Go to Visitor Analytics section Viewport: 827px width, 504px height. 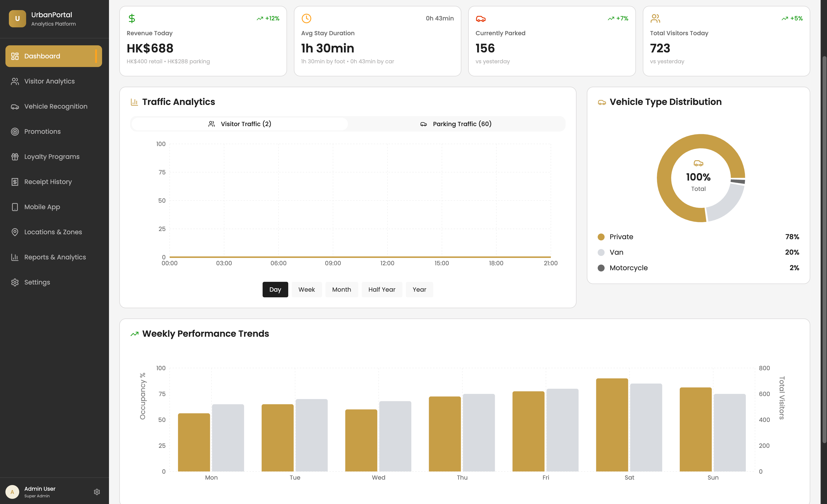(49, 81)
